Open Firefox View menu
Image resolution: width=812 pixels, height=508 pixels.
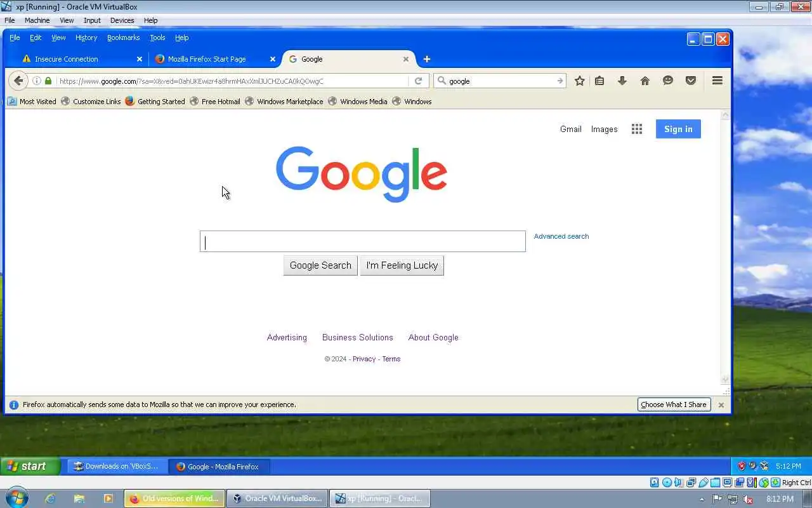pos(58,37)
